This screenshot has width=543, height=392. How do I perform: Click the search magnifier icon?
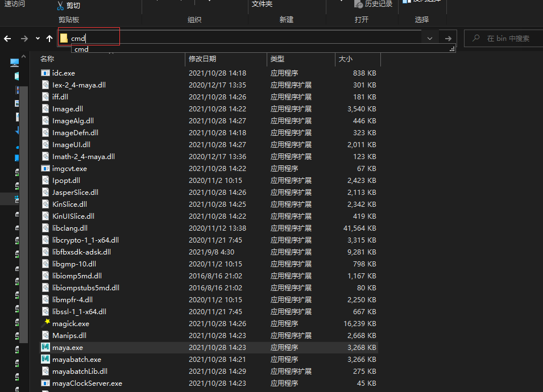(x=476, y=38)
